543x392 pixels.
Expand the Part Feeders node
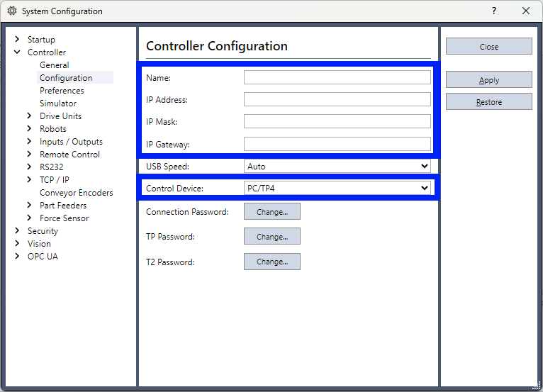[30, 205]
